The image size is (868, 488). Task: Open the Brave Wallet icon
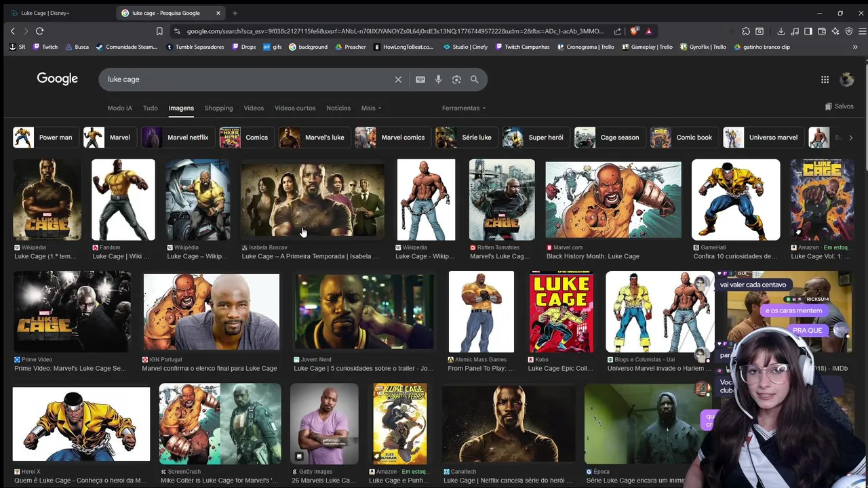[822, 31]
